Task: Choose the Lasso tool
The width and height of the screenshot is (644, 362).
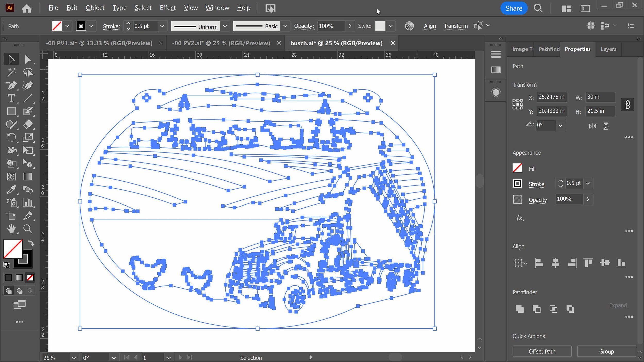Action: pyautogui.click(x=28, y=72)
